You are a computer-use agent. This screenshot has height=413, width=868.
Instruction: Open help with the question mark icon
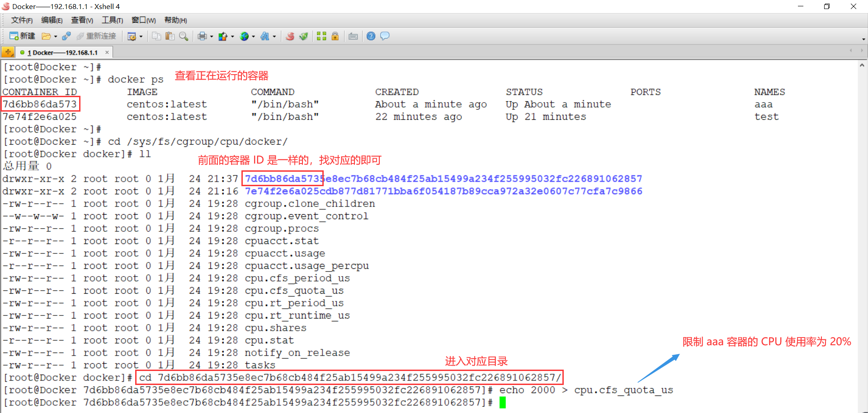[371, 36]
